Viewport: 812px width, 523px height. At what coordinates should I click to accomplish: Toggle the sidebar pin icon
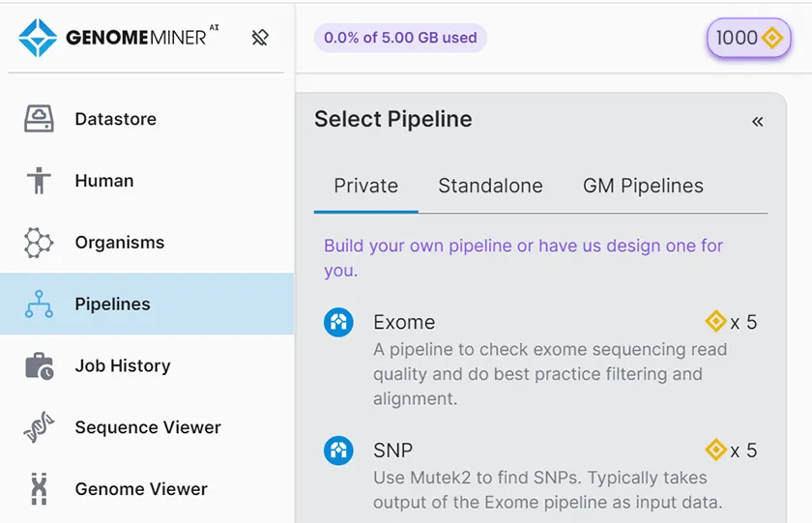coord(259,38)
